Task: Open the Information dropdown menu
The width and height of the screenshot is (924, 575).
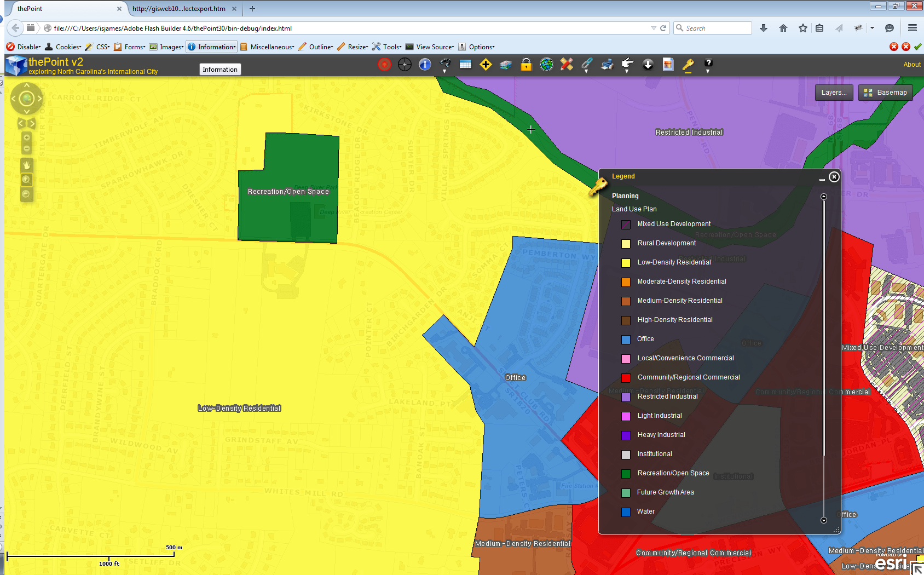Action: (211, 47)
